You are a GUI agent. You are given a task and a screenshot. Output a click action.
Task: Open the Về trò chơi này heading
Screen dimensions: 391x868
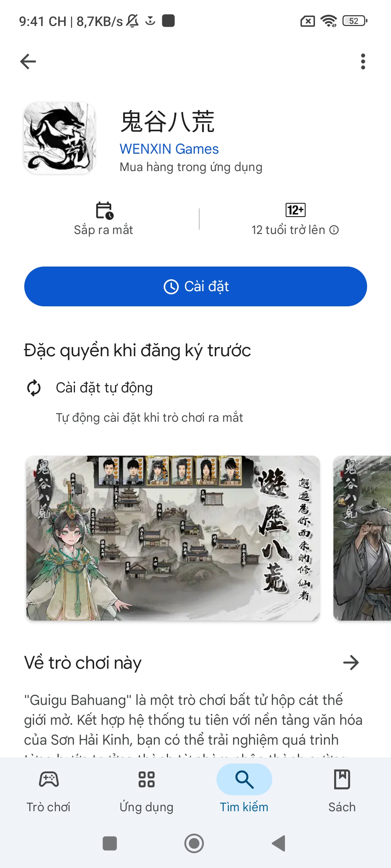(x=83, y=663)
